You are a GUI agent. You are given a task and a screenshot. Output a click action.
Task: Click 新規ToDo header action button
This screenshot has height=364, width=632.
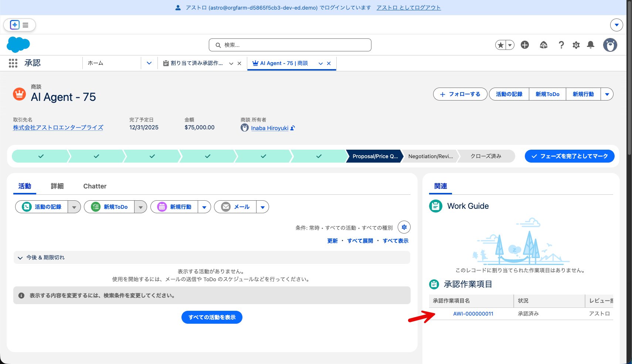pos(547,94)
